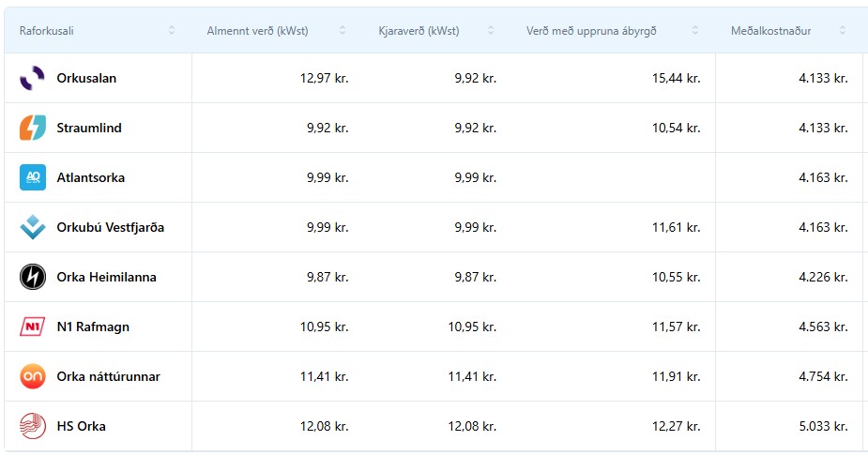Open the HS Orka provider name
This screenshot has width=868, height=456.
[x=81, y=426]
